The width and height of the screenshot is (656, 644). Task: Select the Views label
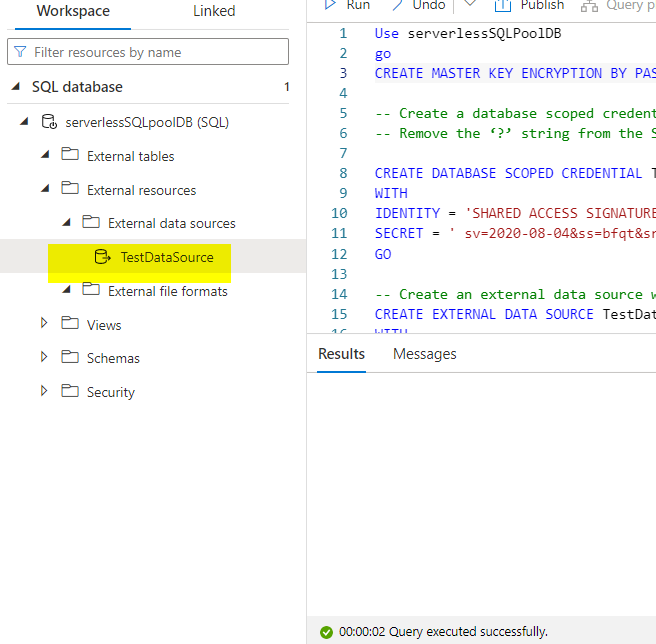(104, 325)
